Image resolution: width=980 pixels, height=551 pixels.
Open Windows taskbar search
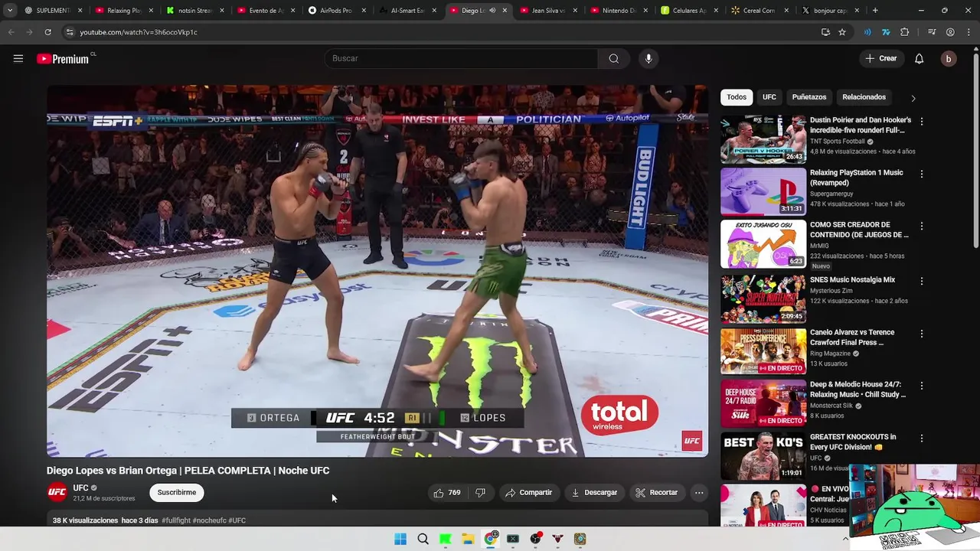click(423, 539)
